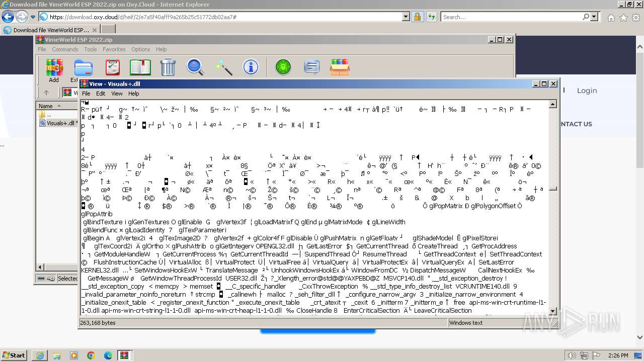Click Google Chrome taskbar icon
The image size is (644, 362).
(91, 355)
